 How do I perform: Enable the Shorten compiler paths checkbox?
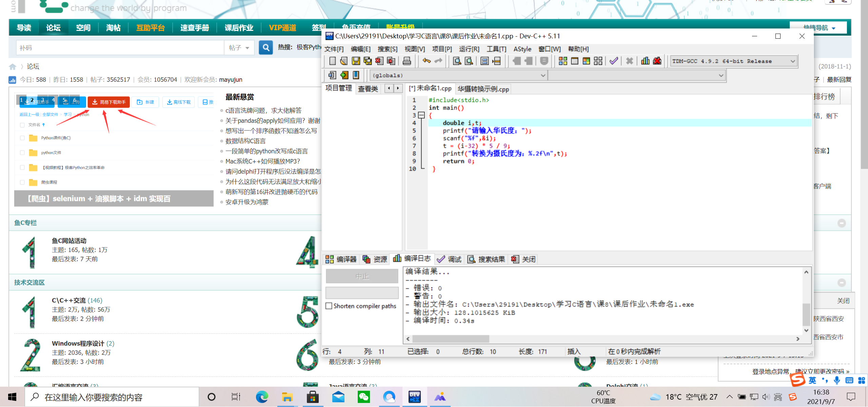(x=329, y=306)
